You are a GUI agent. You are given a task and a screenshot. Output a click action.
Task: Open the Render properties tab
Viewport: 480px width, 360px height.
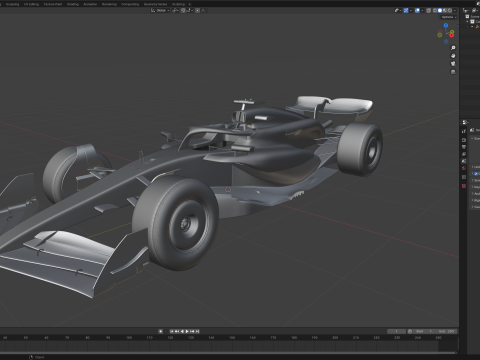pyautogui.click(x=464, y=140)
